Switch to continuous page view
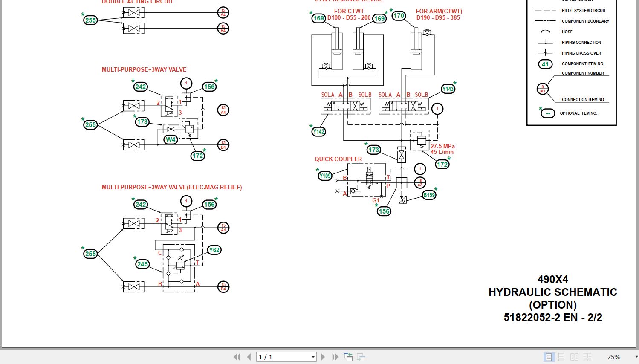The width and height of the screenshot is (639, 364). point(561,357)
